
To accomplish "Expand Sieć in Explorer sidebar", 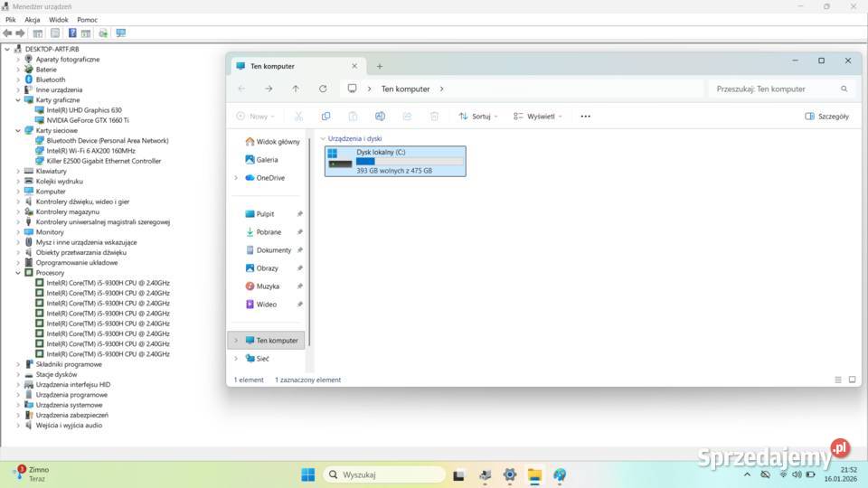I will 236,359.
